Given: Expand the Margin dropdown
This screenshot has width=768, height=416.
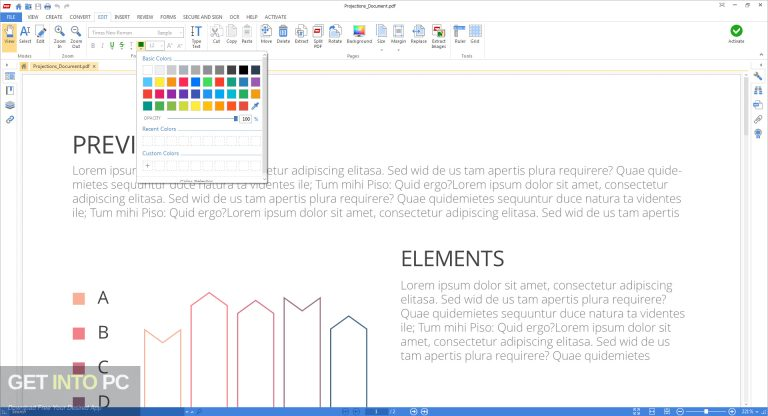Looking at the screenshot, I should 398,49.
